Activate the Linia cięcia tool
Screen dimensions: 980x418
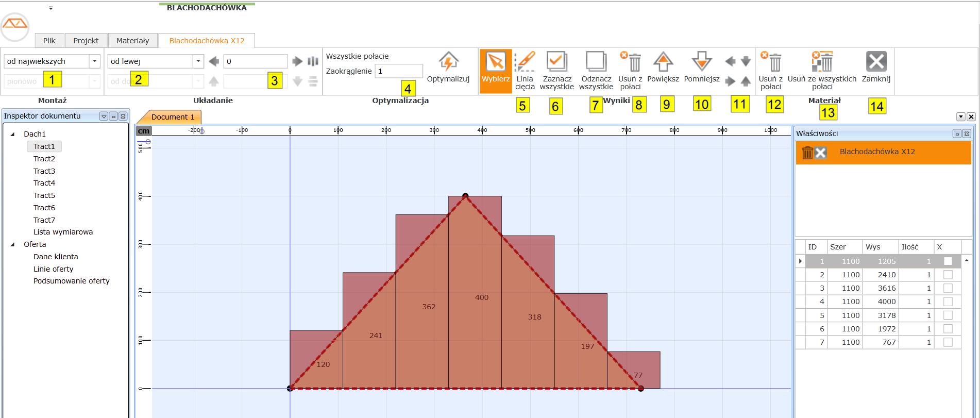click(x=525, y=62)
